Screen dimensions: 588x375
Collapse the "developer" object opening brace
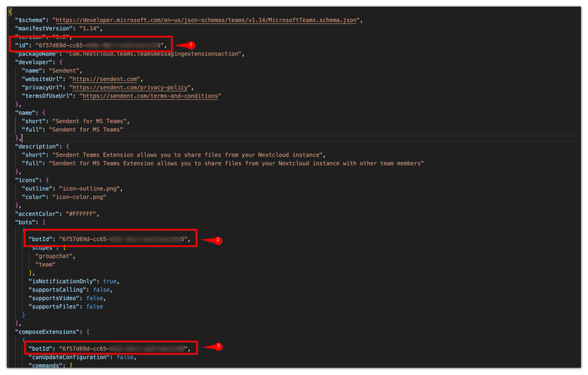coord(61,62)
